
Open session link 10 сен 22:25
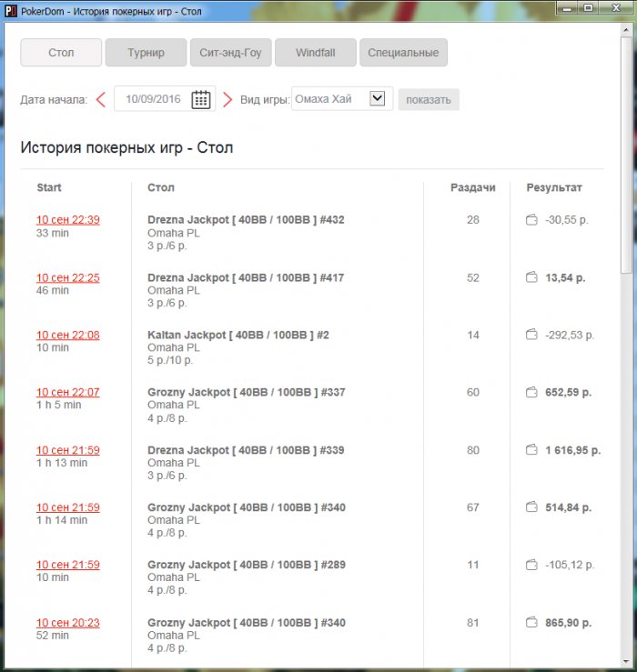pyautogui.click(x=67, y=277)
